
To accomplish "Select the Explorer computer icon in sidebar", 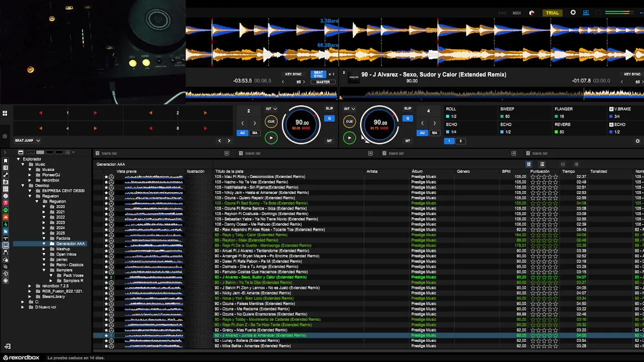I will pos(6,245).
